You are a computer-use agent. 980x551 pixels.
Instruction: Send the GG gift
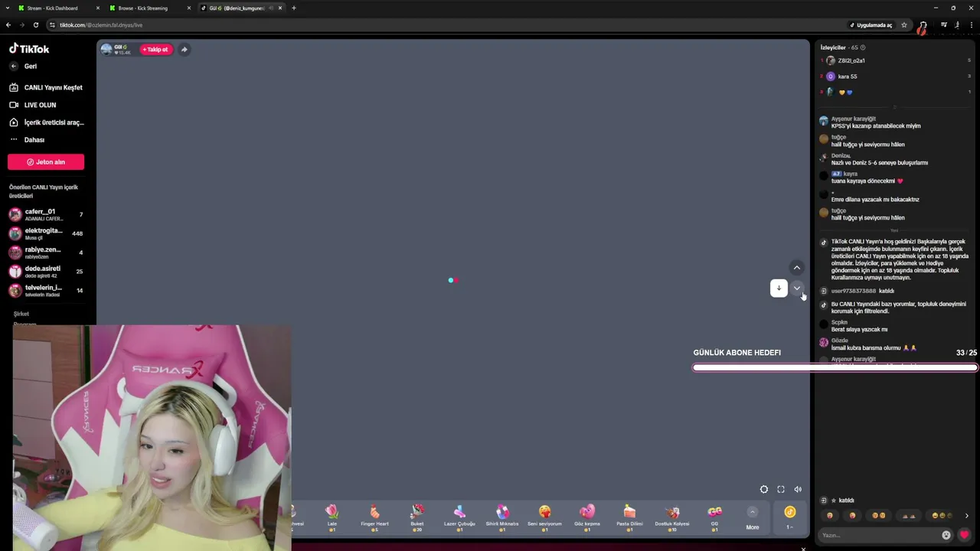[x=714, y=517]
